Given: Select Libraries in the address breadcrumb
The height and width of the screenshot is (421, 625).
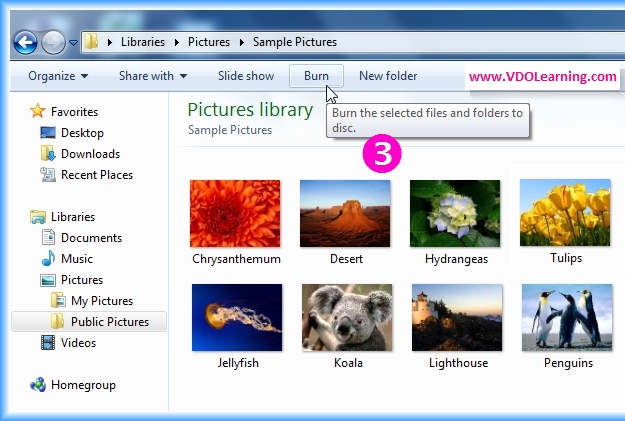Looking at the screenshot, I should coord(143,42).
